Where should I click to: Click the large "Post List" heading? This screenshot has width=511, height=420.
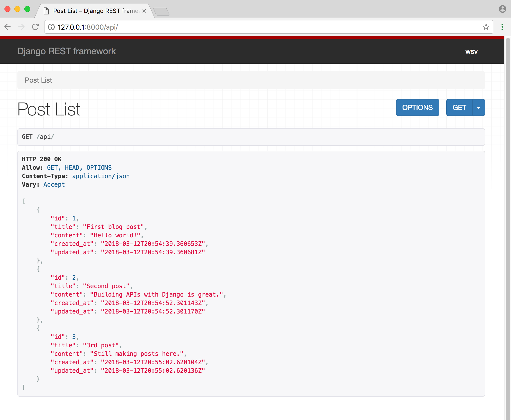49,109
